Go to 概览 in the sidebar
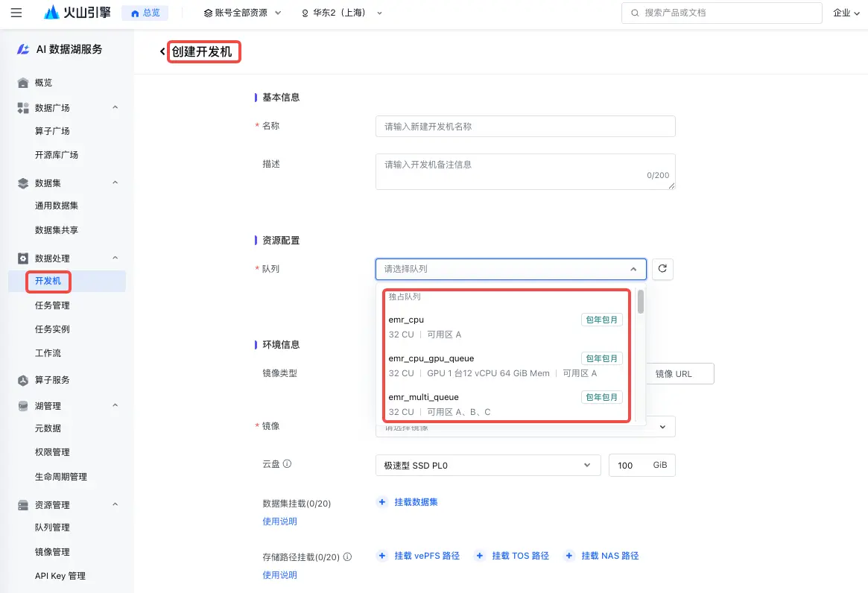The image size is (868, 593). tap(43, 83)
